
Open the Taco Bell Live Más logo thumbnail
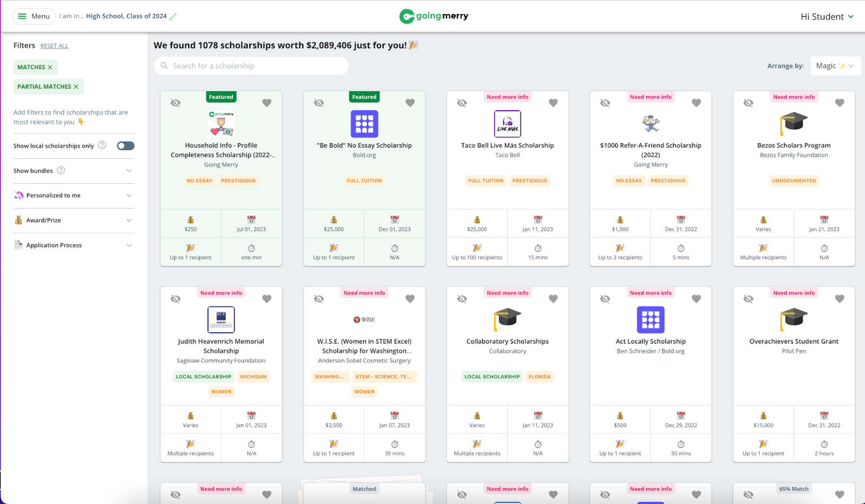tap(508, 124)
